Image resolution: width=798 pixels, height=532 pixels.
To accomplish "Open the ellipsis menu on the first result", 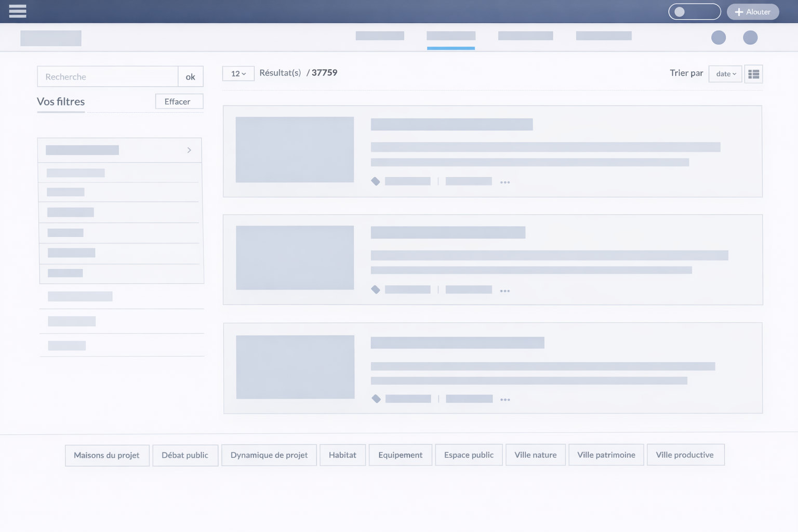I will pos(504,181).
